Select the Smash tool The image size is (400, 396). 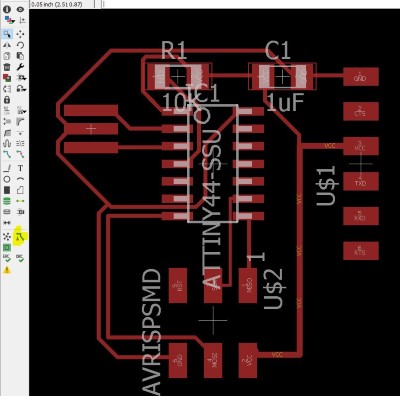pyautogui.click(x=7, y=122)
